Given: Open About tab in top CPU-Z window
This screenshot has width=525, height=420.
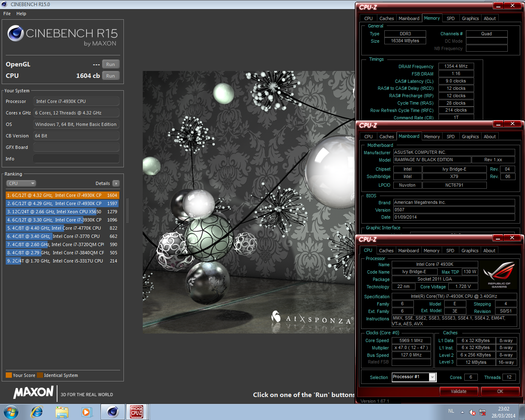Looking at the screenshot, I should 490,18.
